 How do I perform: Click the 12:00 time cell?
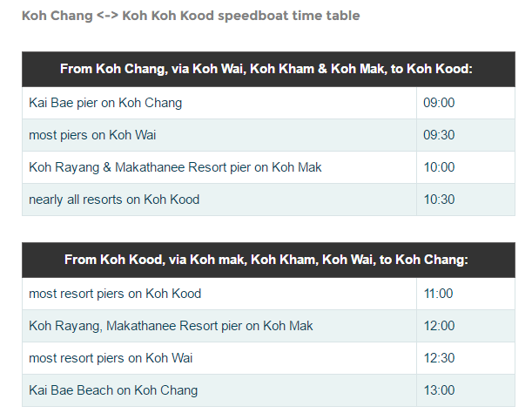click(x=466, y=326)
